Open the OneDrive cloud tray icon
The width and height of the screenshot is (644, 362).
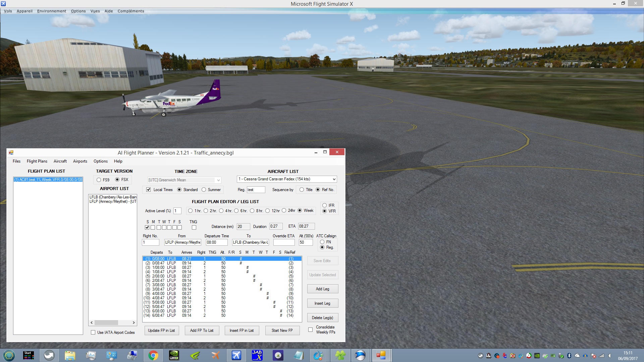tap(577, 356)
